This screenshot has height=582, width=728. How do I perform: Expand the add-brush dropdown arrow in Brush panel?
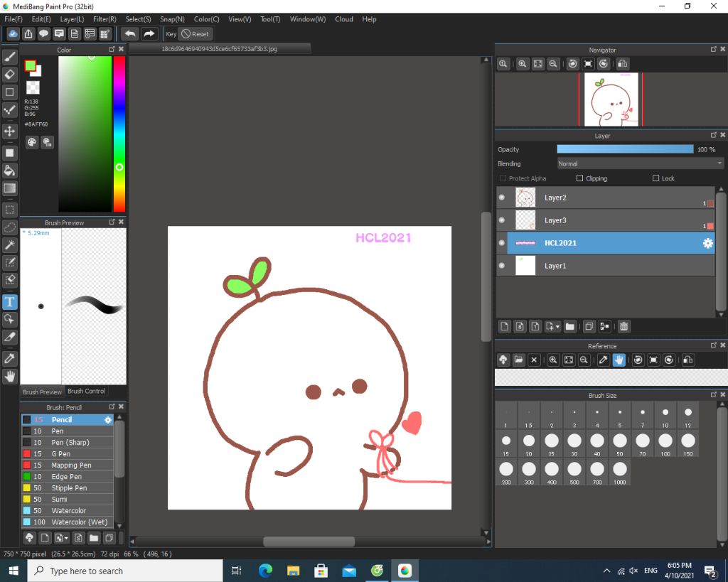point(67,539)
